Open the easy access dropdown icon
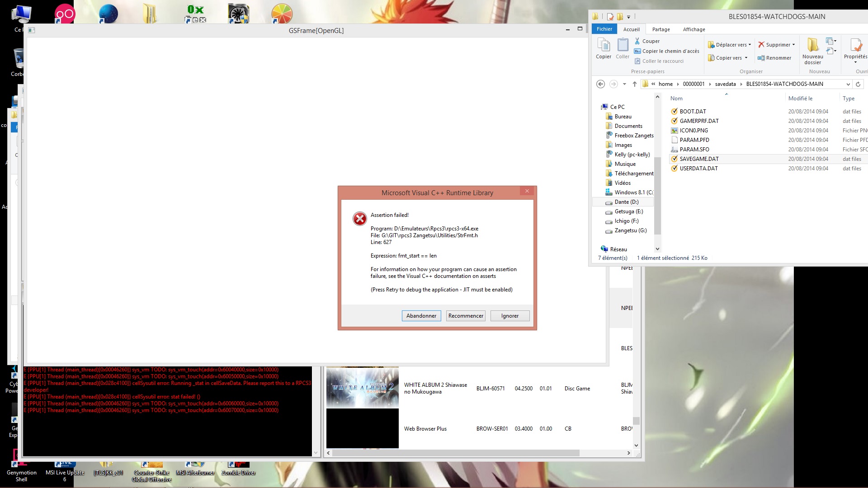The width and height of the screenshot is (868, 488). [831, 51]
